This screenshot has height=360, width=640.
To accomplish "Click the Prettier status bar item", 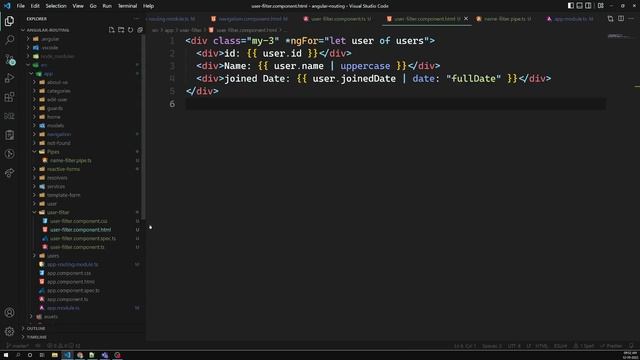I will pyautogui.click(x=611, y=346).
